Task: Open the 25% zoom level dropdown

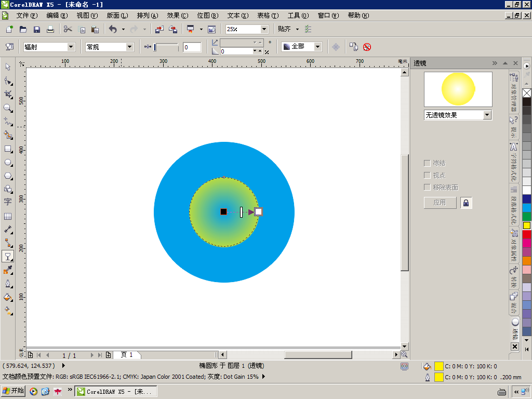Action: (x=264, y=29)
